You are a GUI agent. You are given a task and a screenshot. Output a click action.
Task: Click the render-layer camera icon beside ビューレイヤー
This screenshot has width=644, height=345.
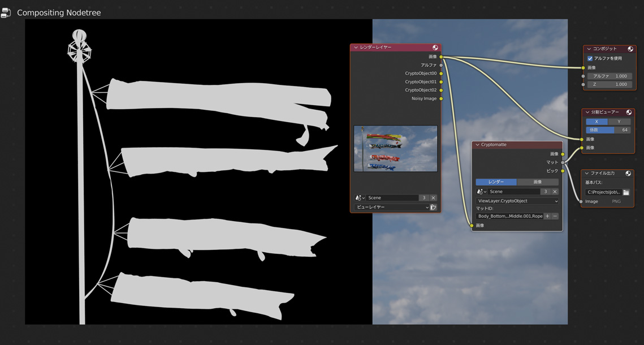point(434,207)
